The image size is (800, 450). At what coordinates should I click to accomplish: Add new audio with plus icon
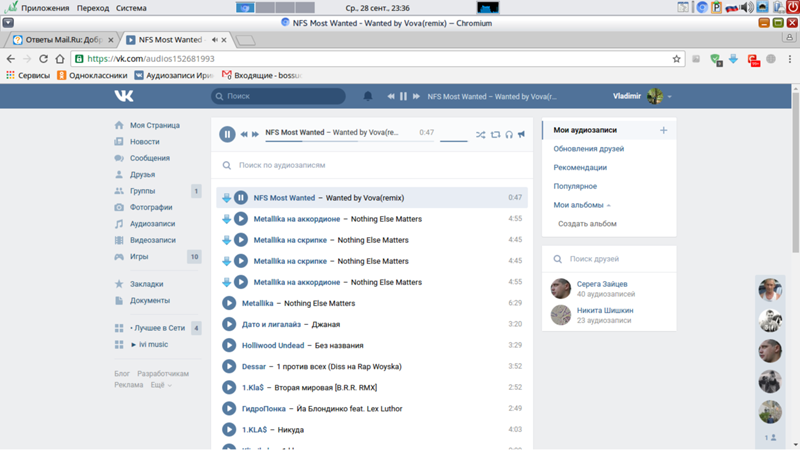coord(663,130)
